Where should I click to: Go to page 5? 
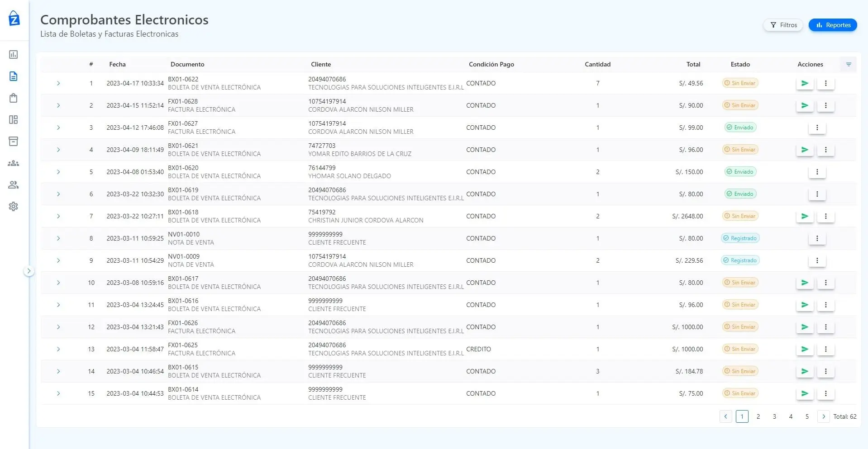tap(807, 416)
